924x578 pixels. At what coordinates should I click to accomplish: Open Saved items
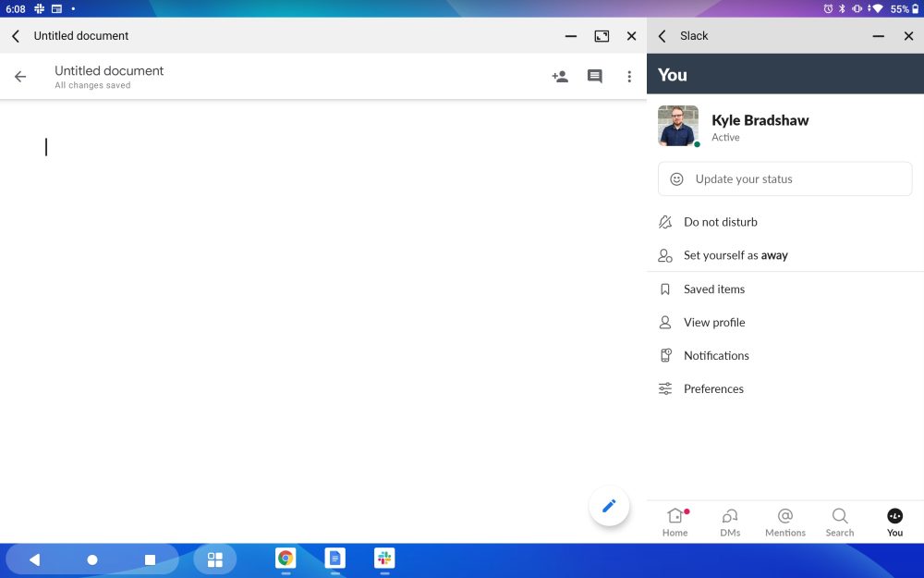point(713,289)
